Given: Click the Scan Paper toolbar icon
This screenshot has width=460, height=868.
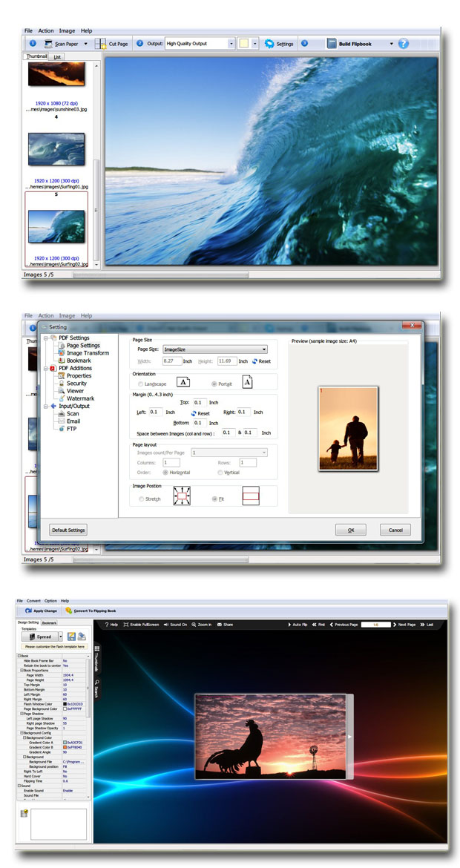Looking at the screenshot, I should [49, 44].
